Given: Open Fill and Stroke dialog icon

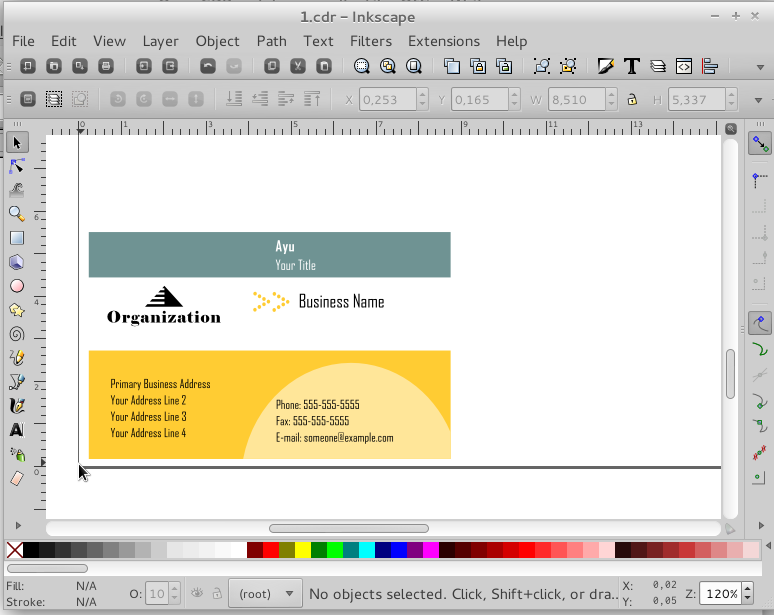Looking at the screenshot, I should coord(606,66).
